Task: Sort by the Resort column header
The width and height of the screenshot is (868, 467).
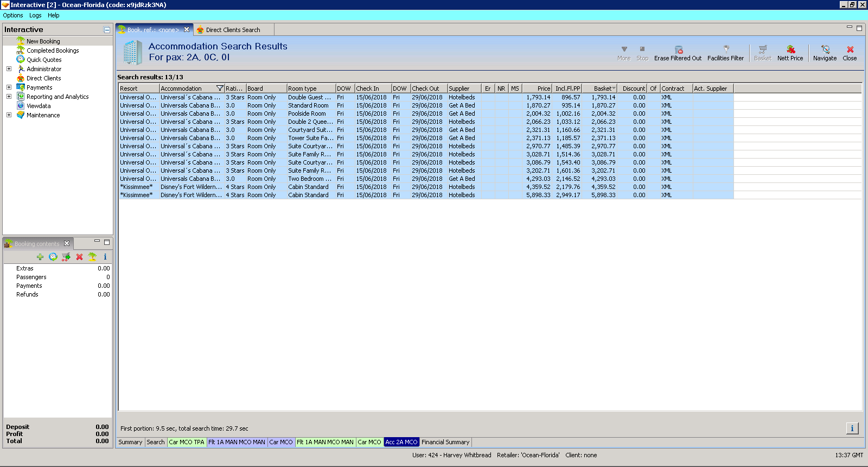Action: pos(139,89)
